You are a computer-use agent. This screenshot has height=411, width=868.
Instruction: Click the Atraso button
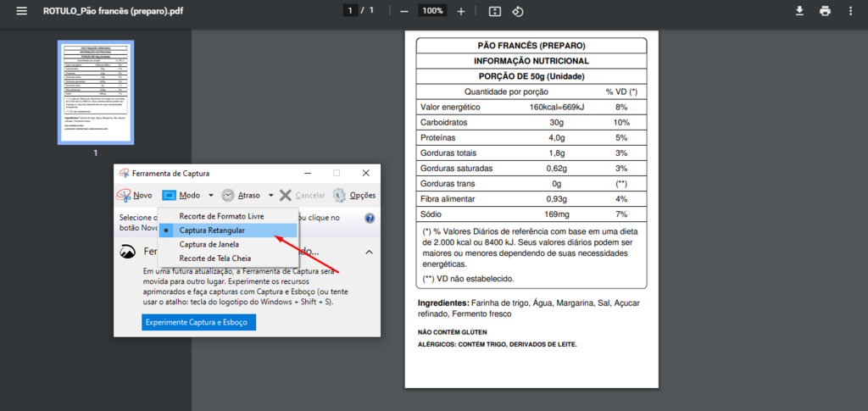(241, 195)
